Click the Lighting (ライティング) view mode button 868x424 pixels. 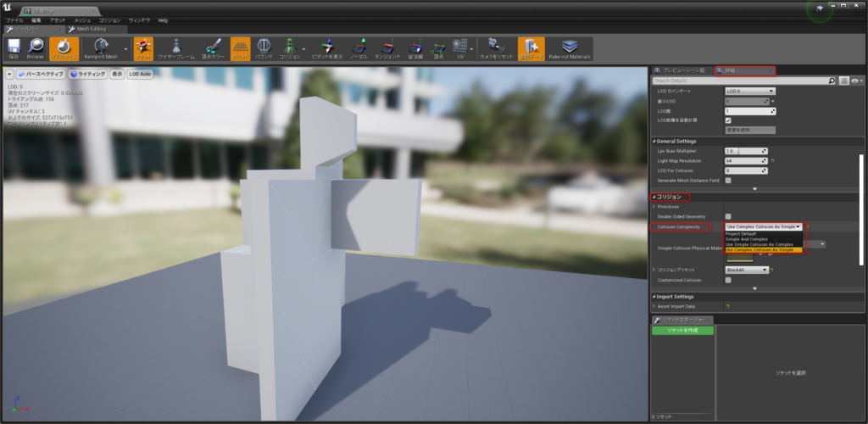pyautogui.click(x=87, y=74)
